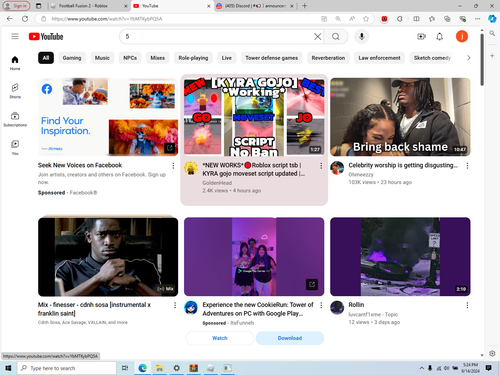
Task: Click the Ohmeezzy channel name
Action: click(x=361, y=174)
